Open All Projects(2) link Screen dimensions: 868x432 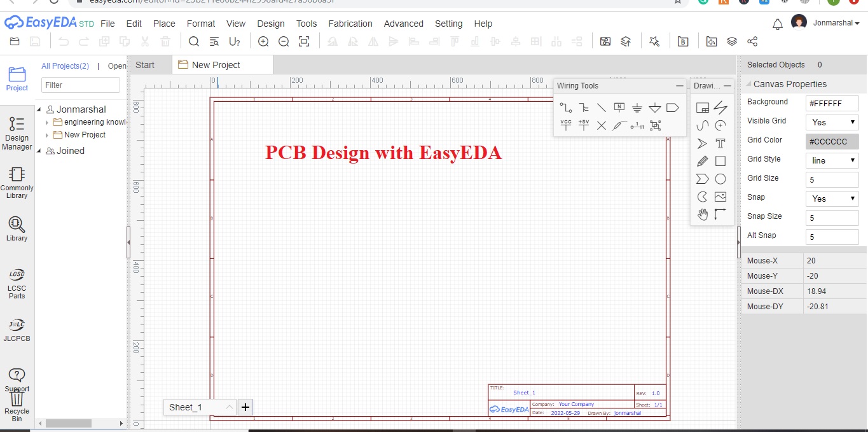[x=65, y=66]
